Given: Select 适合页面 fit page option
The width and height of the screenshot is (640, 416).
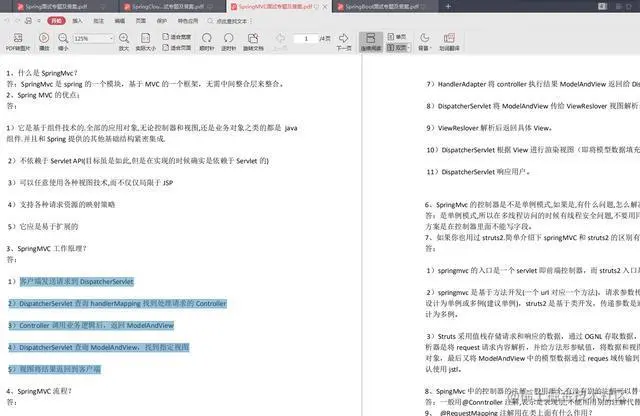Looking at the screenshot, I should [x=177, y=47].
